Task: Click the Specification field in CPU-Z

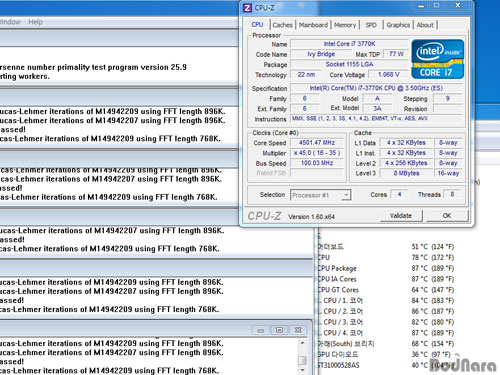Action: click(x=377, y=88)
